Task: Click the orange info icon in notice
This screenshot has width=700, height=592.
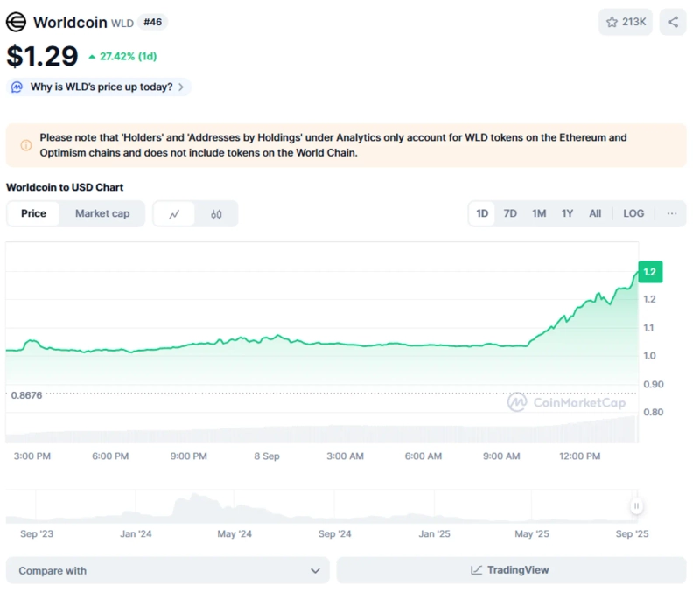Action: (x=25, y=145)
